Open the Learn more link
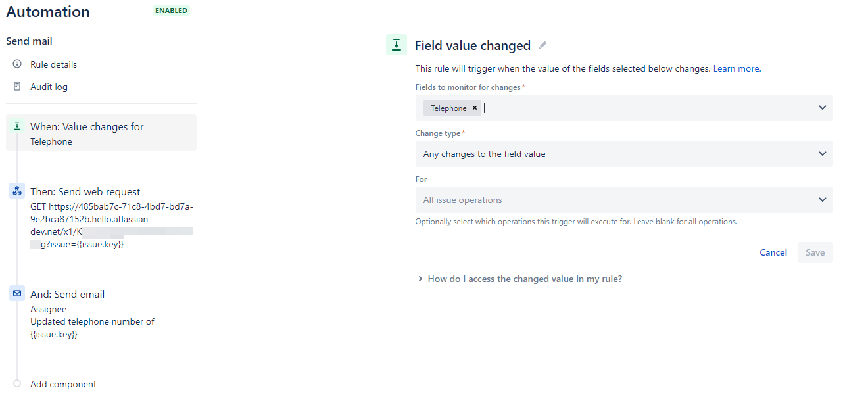Image resolution: width=868 pixels, height=401 pixels. [736, 68]
